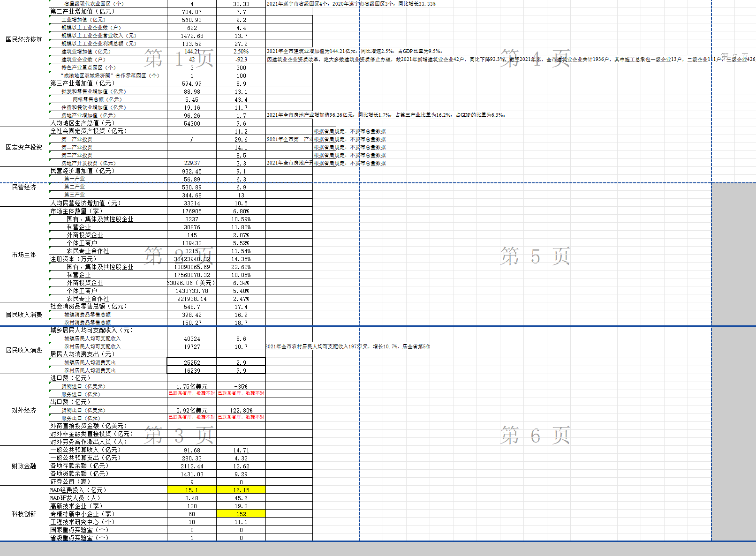Select the cell showing value 704.07
756x556 pixels.
click(x=192, y=12)
